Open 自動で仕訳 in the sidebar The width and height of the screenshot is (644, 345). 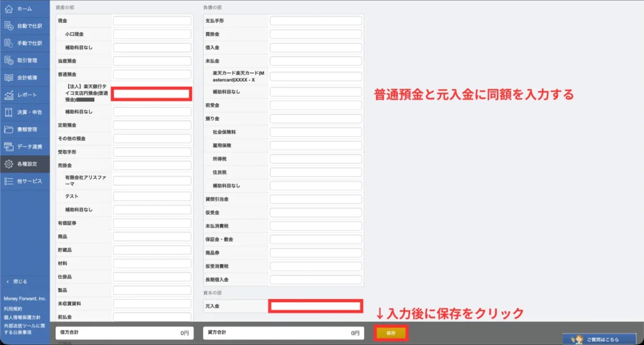click(x=25, y=26)
